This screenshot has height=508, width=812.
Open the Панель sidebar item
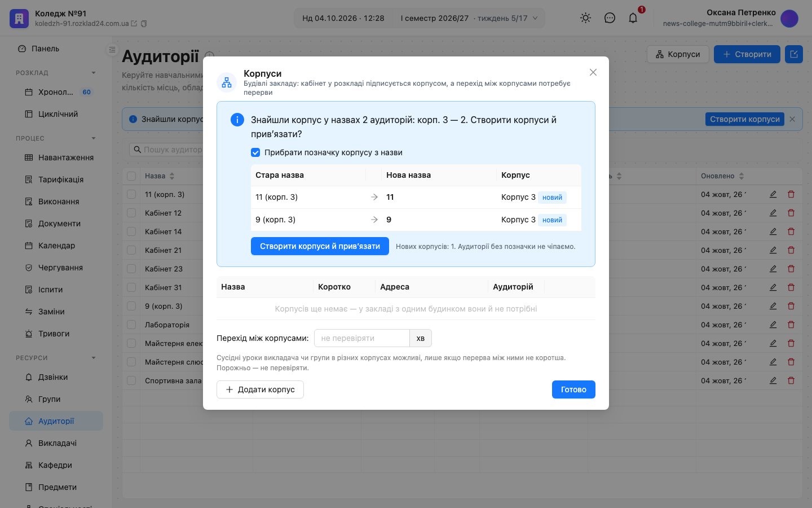pos(56,49)
